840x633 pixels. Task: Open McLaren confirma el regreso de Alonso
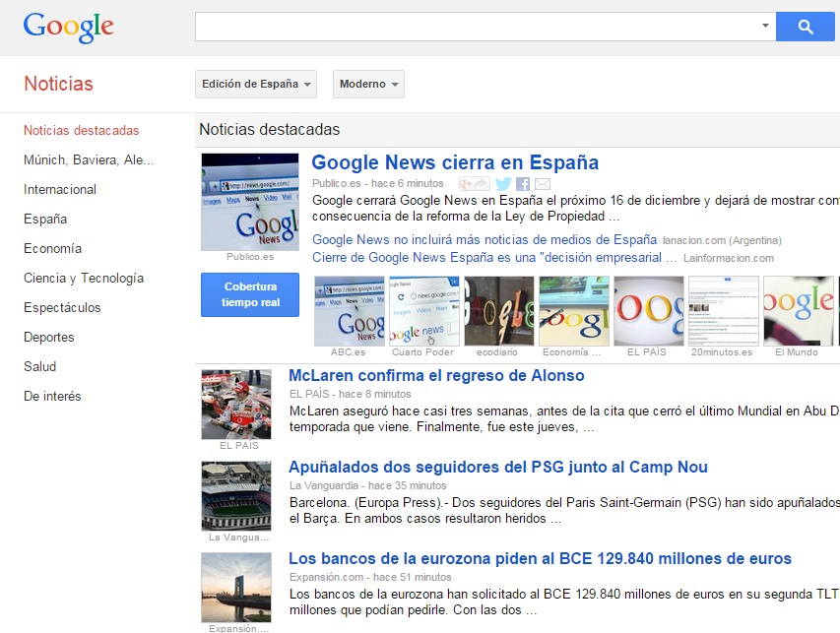point(436,375)
